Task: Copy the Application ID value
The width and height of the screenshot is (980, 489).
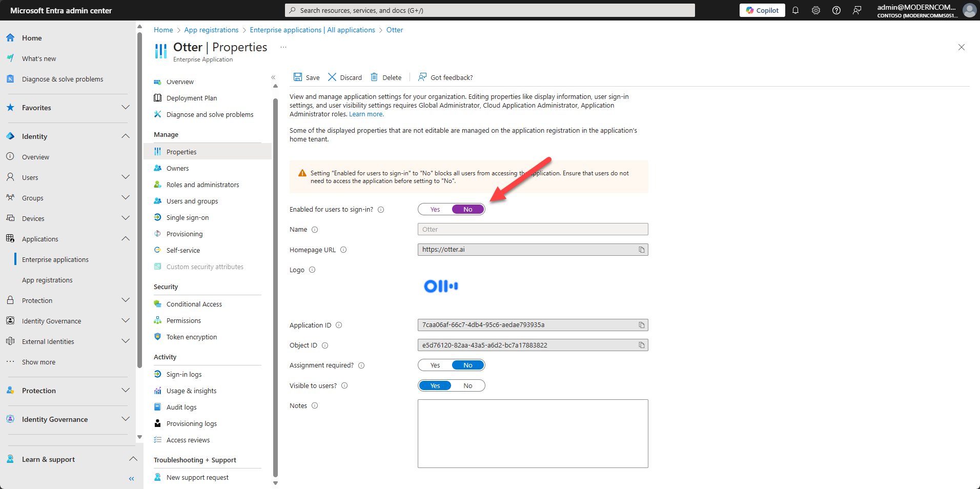Action: [641, 324]
